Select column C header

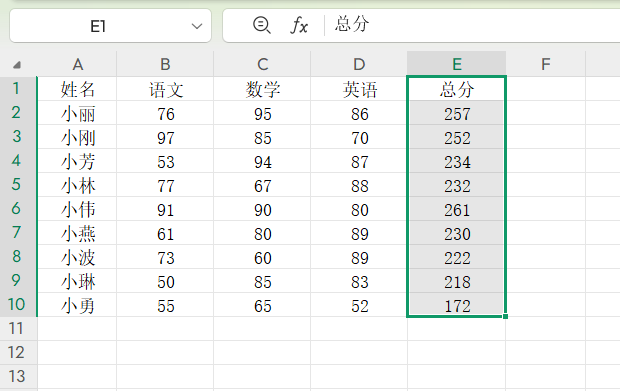[x=262, y=64]
